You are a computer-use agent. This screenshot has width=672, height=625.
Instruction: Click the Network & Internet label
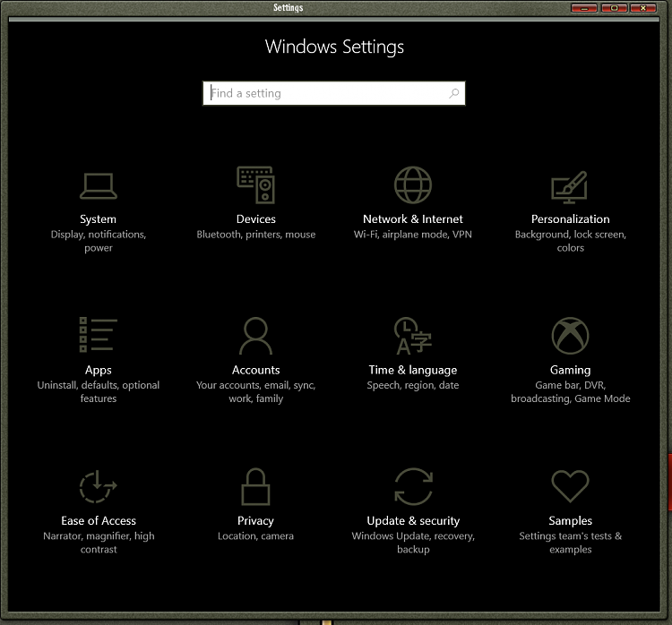coord(413,218)
